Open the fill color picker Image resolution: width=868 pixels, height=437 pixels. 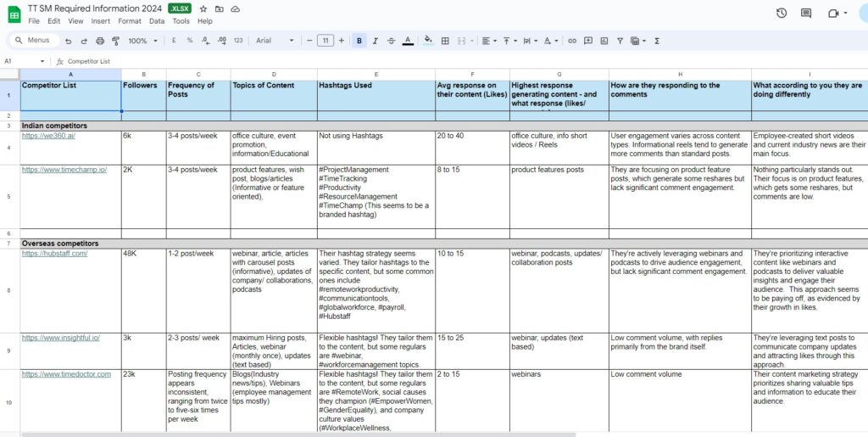coord(427,41)
